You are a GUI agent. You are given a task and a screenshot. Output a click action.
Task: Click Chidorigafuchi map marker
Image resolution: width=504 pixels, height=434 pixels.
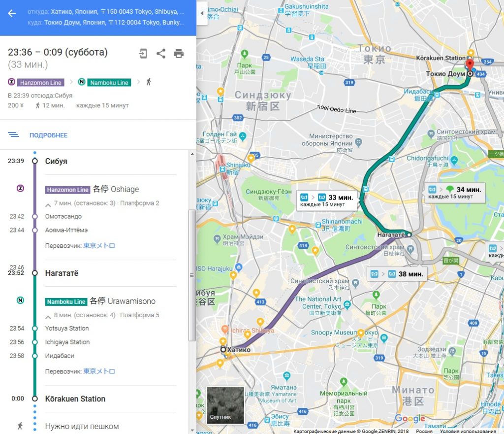coord(454,160)
